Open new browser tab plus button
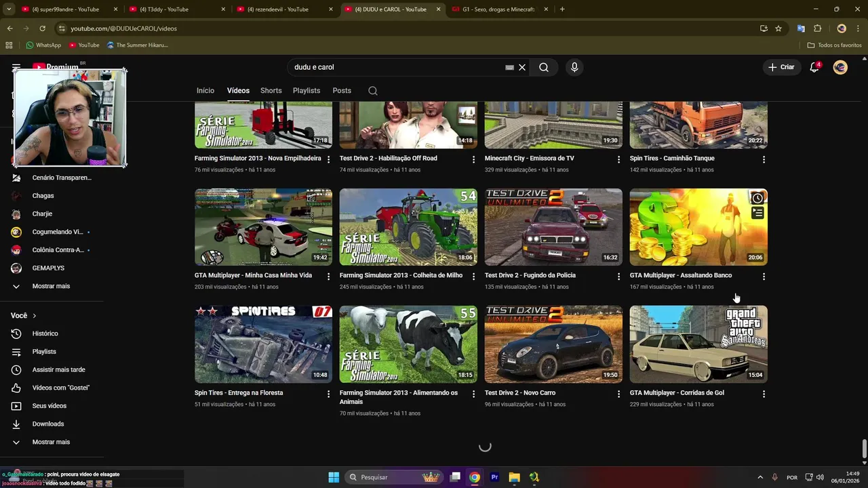 click(562, 9)
